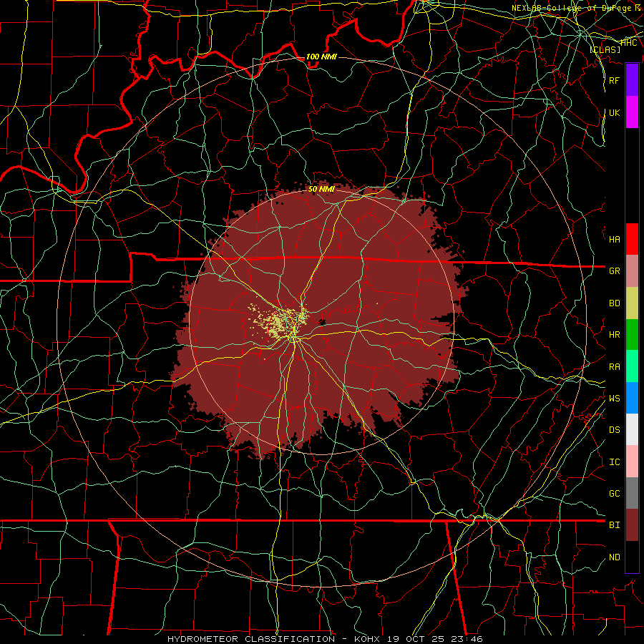Click the [CLAS] units label

tap(605, 49)
